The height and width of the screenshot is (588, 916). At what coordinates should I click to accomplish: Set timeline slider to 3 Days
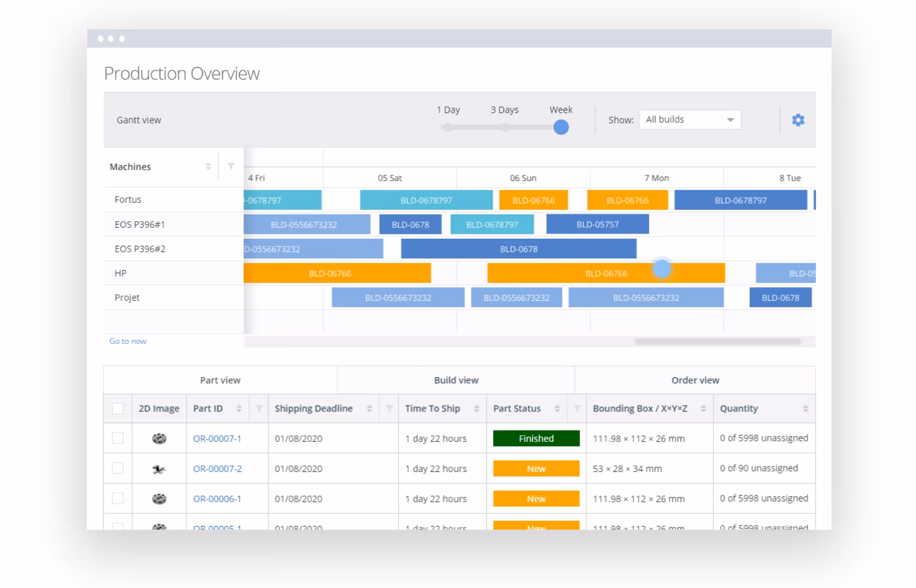click(x=505, y=126)
